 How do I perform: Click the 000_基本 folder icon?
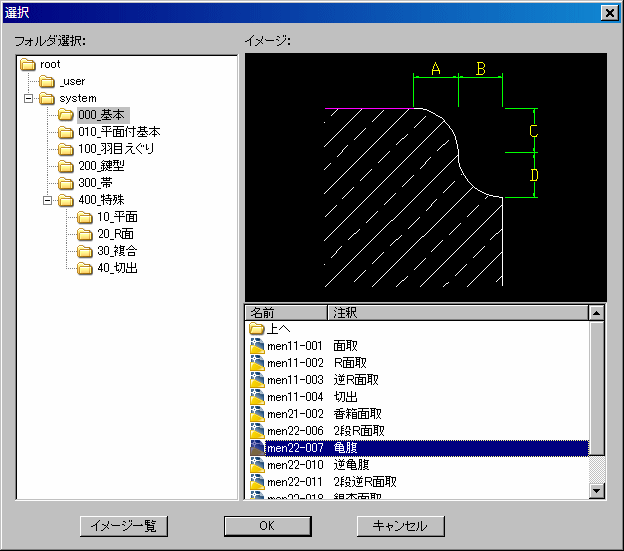tap(66, 115)
